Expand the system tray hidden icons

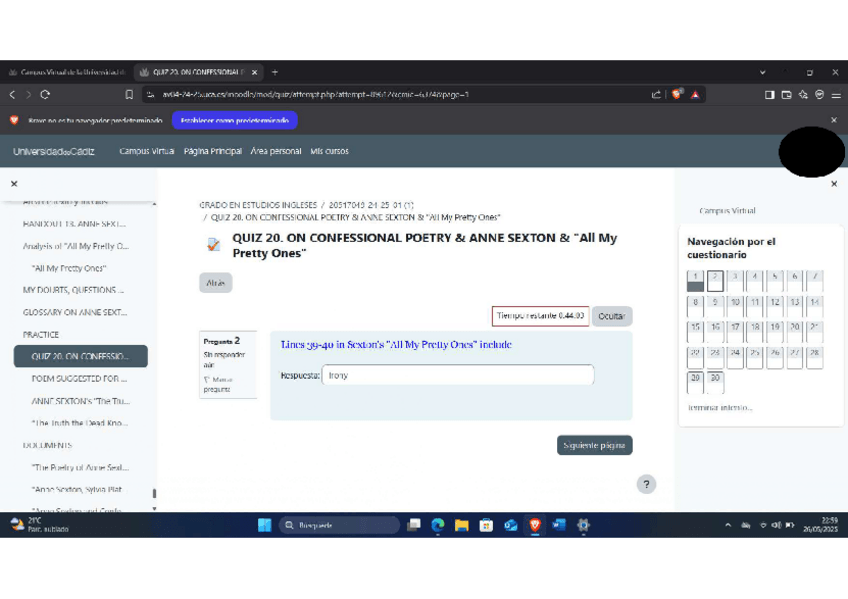point(727,525)
